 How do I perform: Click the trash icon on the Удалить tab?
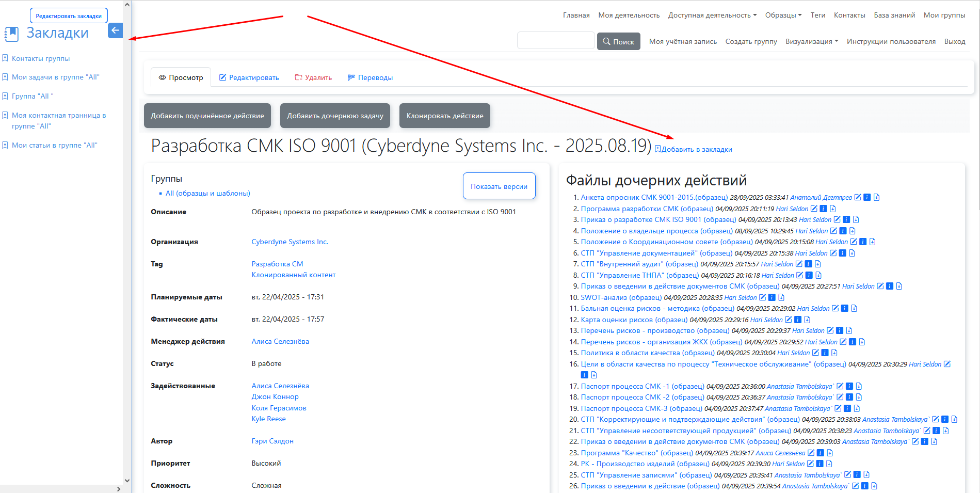pyautogui.click(x=298, y=77)
